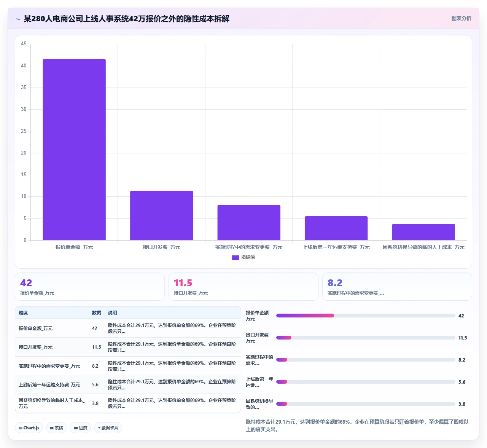This screenshot has width=487, height=448.
Task: Click the Chart.js tag
Action: 29,428
